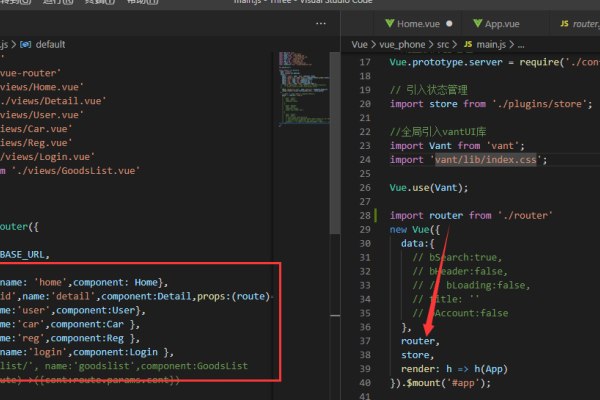This screenshot has width=600, height=400.
Task: Click the unsaved dot on Home.vue tab
Action: click(x=449, y=24)
